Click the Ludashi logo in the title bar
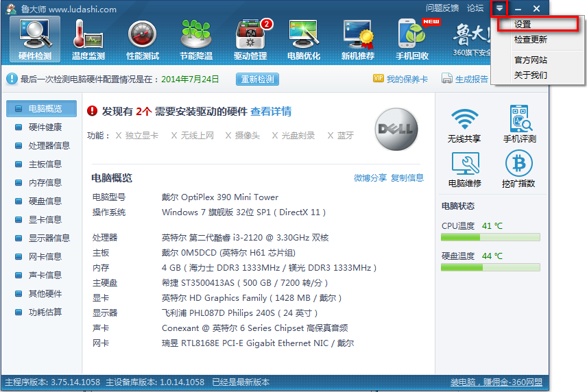The width and height of the screenshot is (587, 392). pos(12,9)
